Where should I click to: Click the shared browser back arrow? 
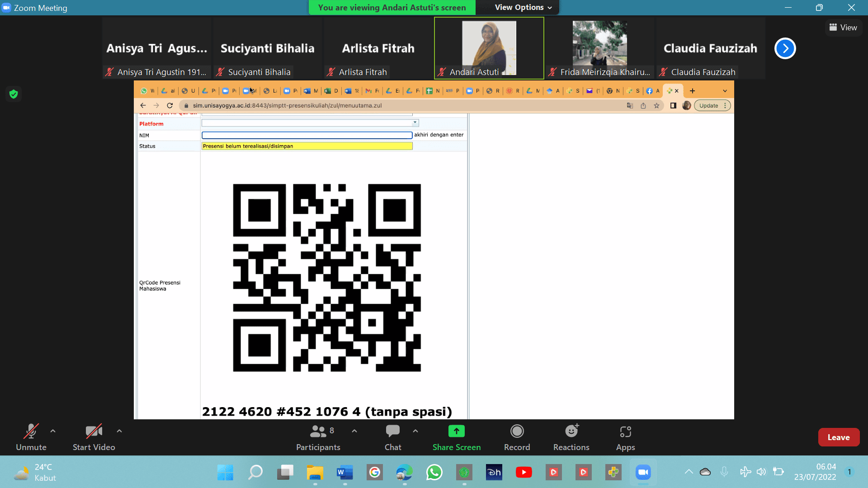coord(143,105)
